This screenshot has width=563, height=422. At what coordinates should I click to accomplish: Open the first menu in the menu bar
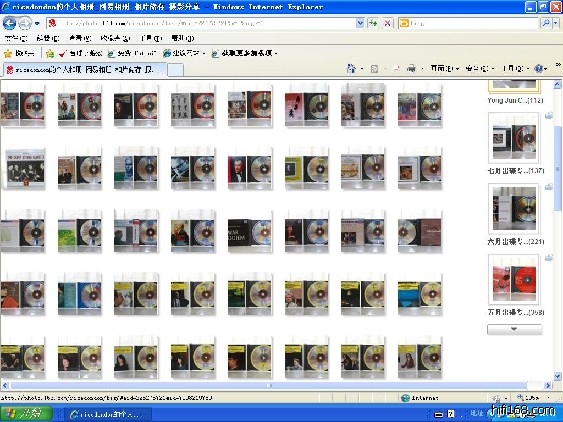[x=16, y=38]
